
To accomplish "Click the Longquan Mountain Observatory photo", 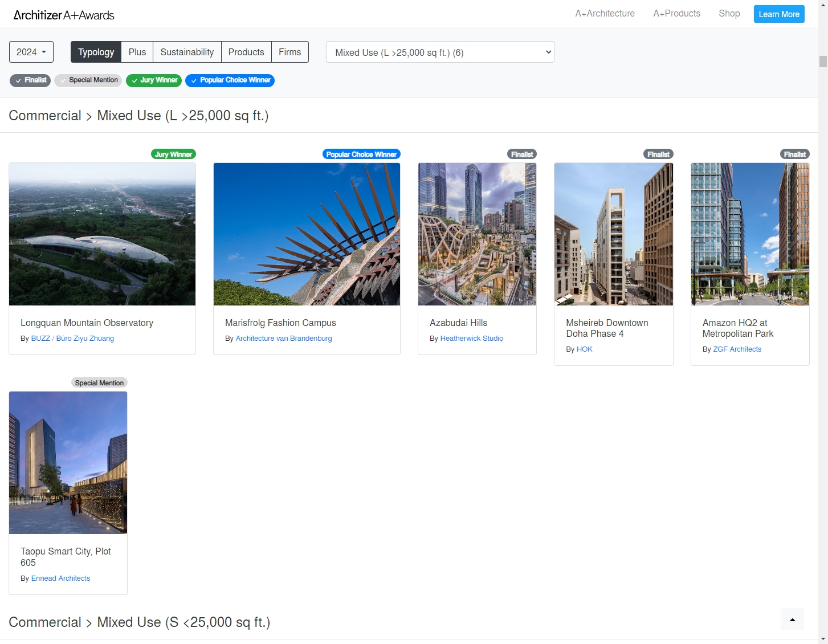I will 102,234.
